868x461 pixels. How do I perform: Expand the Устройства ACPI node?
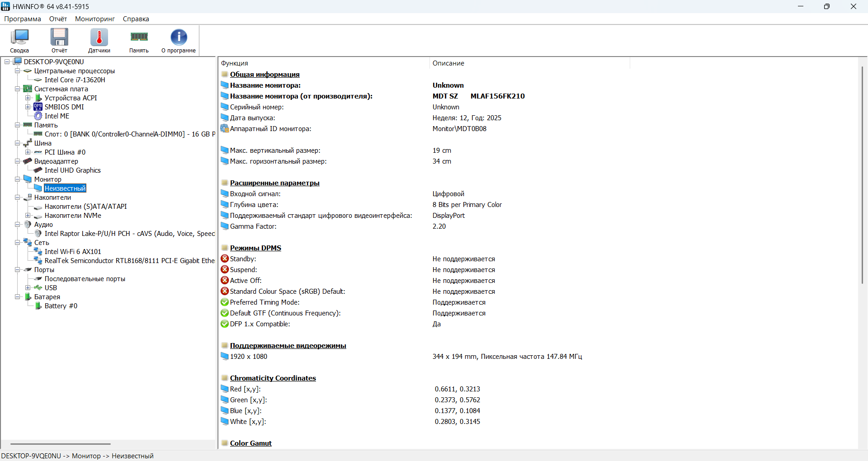(28, 98)
